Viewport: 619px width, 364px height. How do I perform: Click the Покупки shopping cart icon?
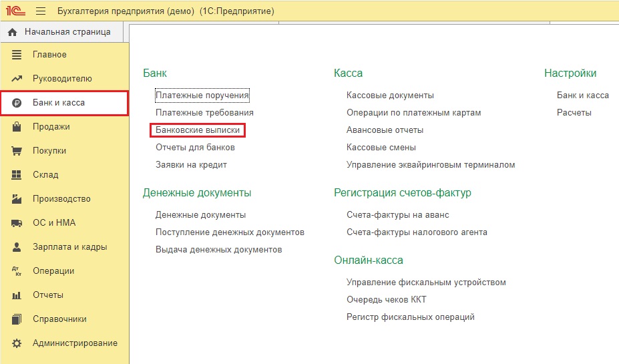[x=17, y=151]
